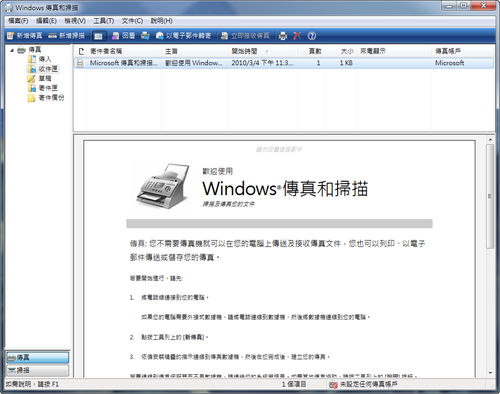Screen dimensions: 500x394
Task: Open the 編輯(E) menu
Action: click(x=46, y=21)
